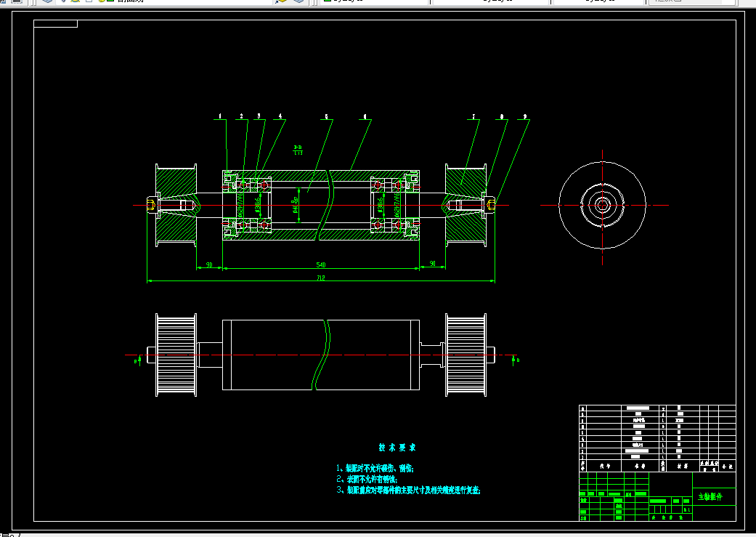
Task: Pick the right 90 dimension value
Action: pyautogui.click(x=433, y=264)
